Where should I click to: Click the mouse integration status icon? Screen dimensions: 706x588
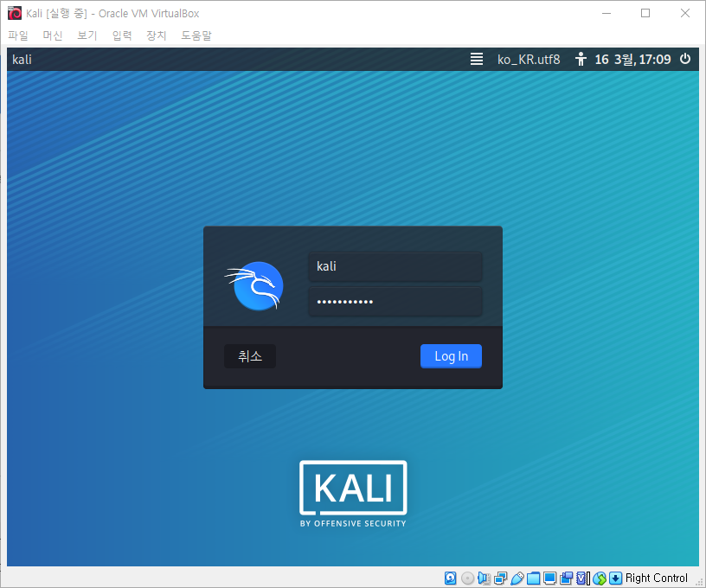coord(600,578)
